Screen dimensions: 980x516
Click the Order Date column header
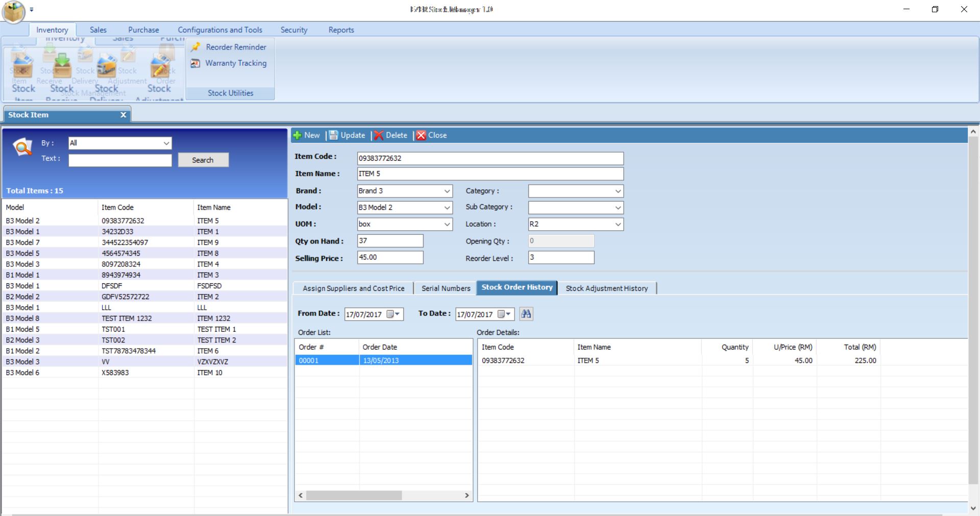415,347
